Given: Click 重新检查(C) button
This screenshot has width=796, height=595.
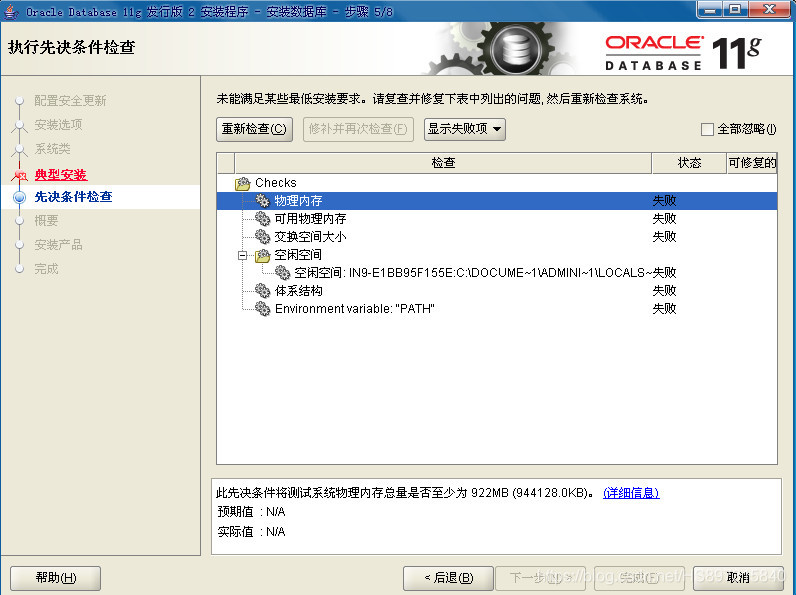Looking at the screenshot, I should tap(254, 129).
